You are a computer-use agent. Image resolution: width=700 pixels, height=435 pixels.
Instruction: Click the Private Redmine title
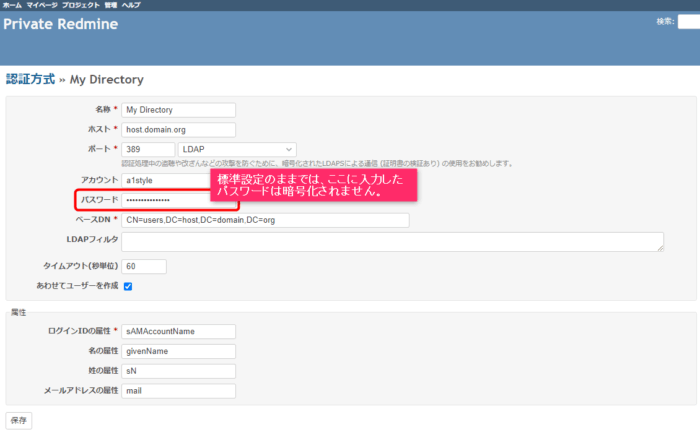click(60, 24)
